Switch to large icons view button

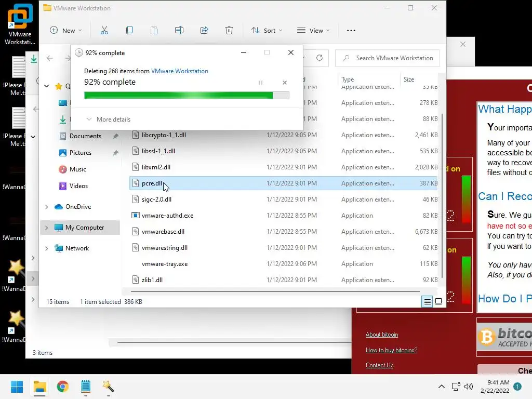click(438, 301)
